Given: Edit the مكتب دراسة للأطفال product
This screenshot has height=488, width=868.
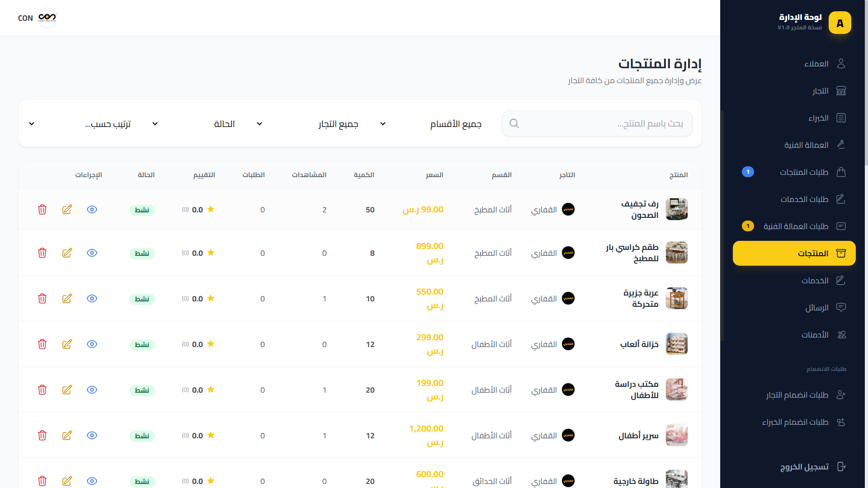Looking at the screenshot, I should (67, 390).
